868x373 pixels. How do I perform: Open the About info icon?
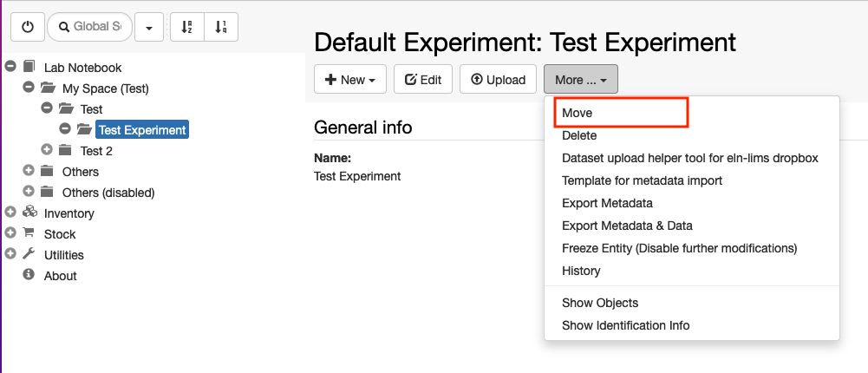click(x=29, y=274)
